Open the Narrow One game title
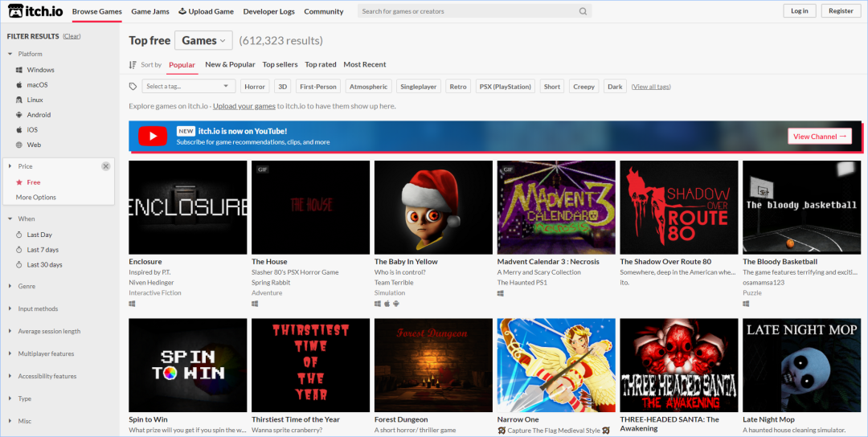The width and height of the screenshot is (868, 437). pos(518,419)
